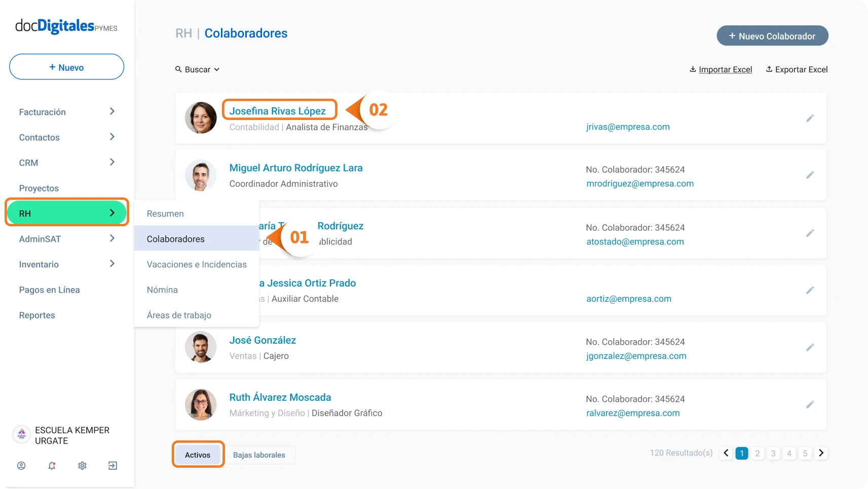Open Jessica Ortiz Prado name link
Viewport: 868px width, 489px height.
pos(308,283)
